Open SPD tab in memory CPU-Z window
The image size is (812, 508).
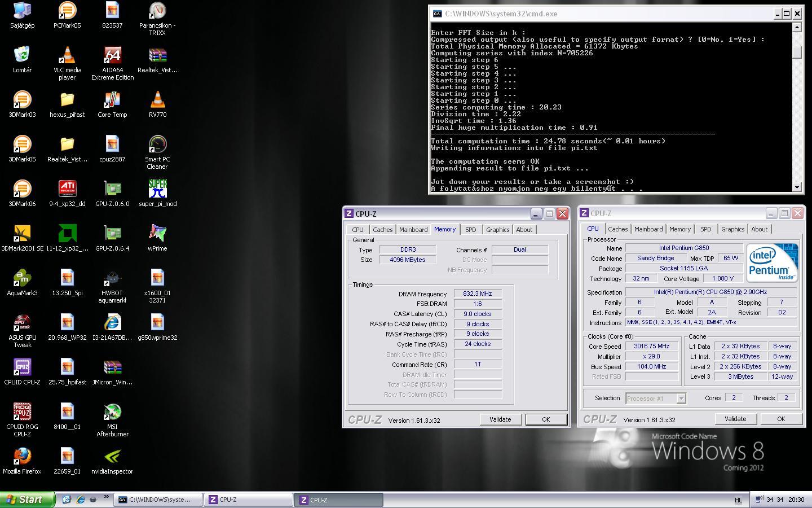470,230
